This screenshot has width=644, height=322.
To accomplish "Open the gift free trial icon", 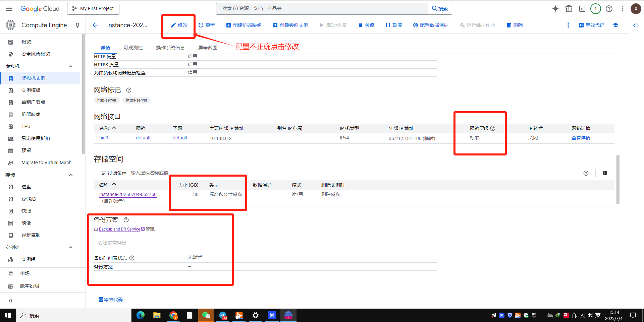I will (x=569, y=9).
